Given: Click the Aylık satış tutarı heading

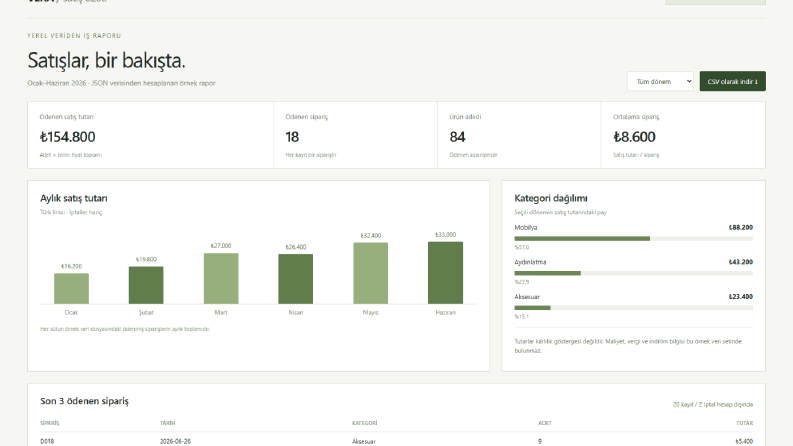Looking at the screenshot, I should [x=73, y=198].
